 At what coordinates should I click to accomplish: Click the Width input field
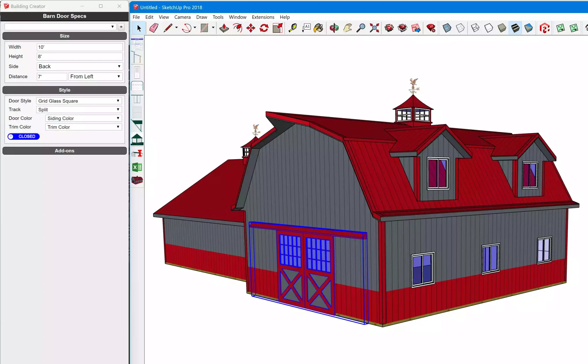(x=80, y=47)
